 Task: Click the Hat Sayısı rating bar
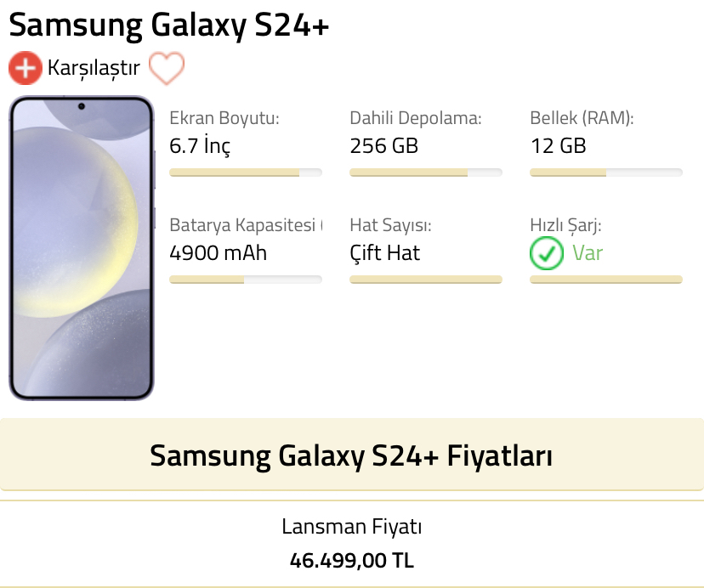(426, 279)
